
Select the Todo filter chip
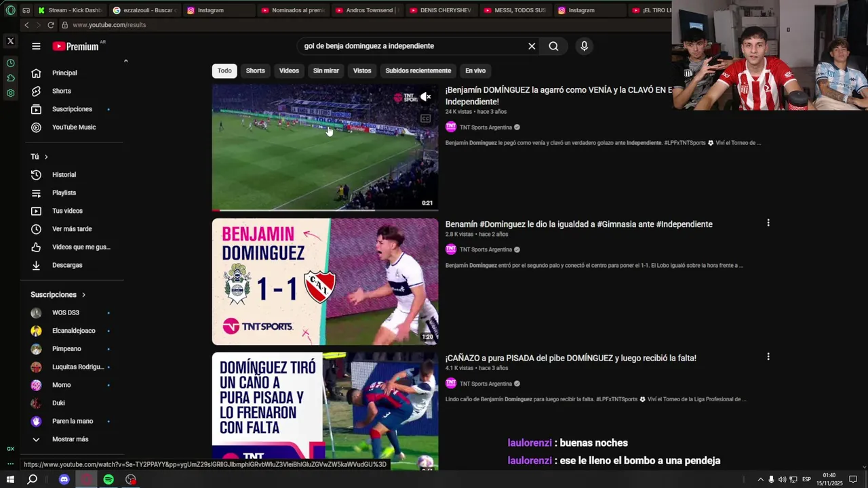point(224,70)
